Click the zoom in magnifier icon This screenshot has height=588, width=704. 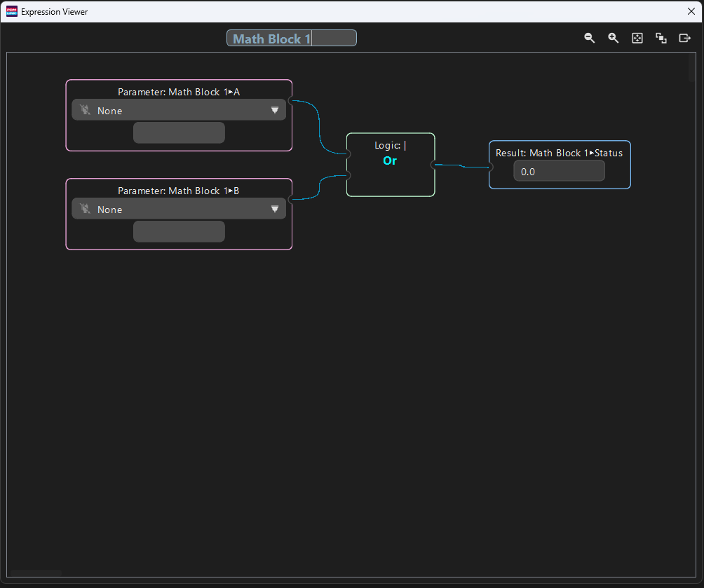[x=614, y=39]
